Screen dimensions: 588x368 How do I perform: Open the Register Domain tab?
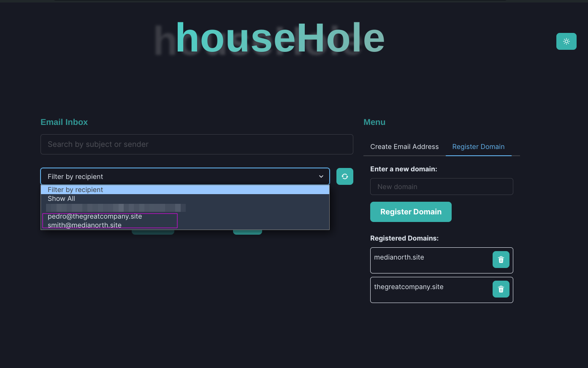point(478,146)
